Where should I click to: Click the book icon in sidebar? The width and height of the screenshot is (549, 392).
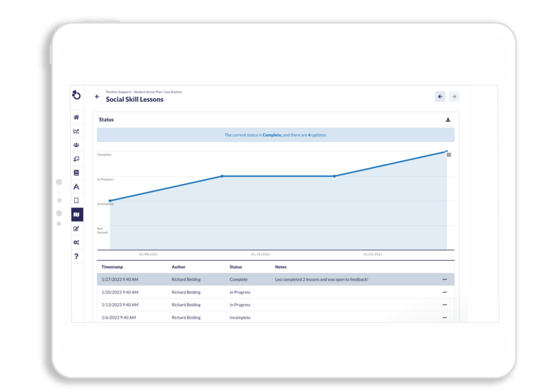click(x=76, y=173)
